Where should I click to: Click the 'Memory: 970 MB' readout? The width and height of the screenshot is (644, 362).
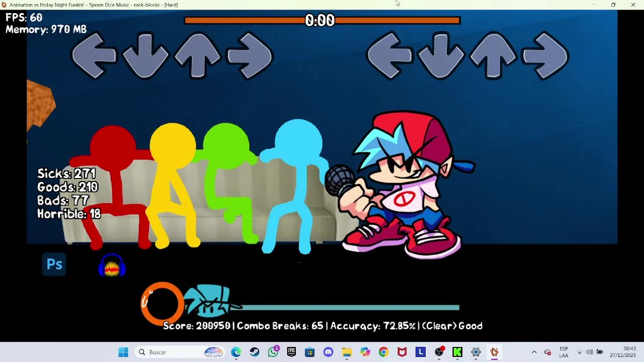coord(46,30)
